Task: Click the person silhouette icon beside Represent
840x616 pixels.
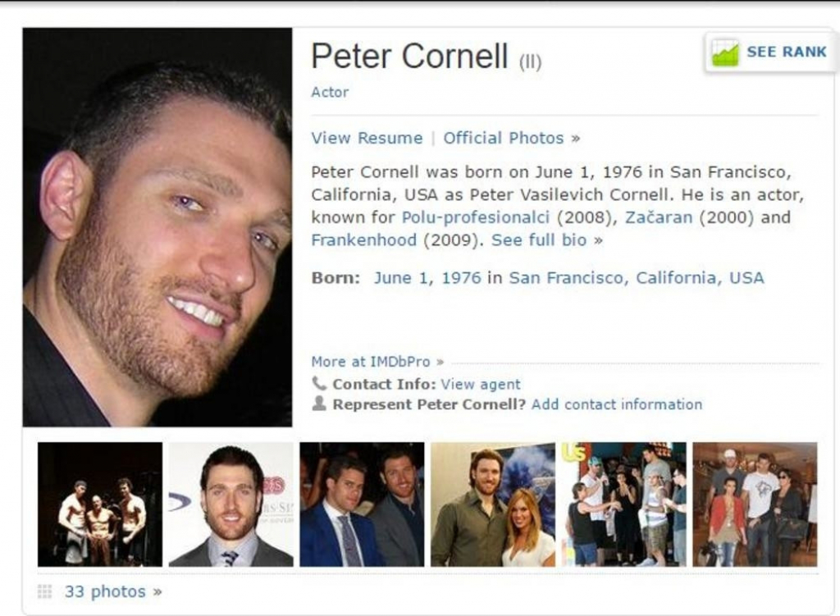Action: pos(319,404)
